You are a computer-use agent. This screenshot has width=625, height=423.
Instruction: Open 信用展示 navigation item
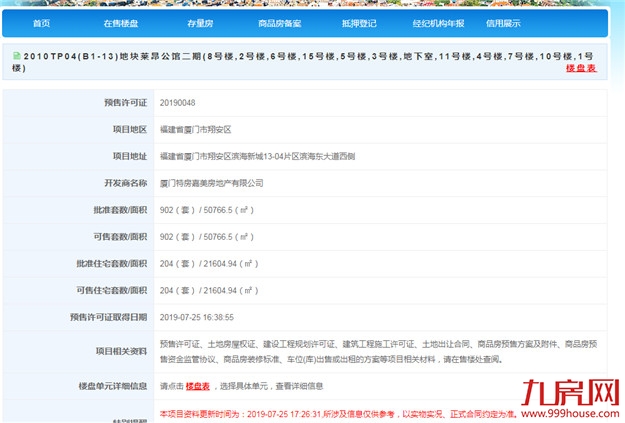point(503,23)
